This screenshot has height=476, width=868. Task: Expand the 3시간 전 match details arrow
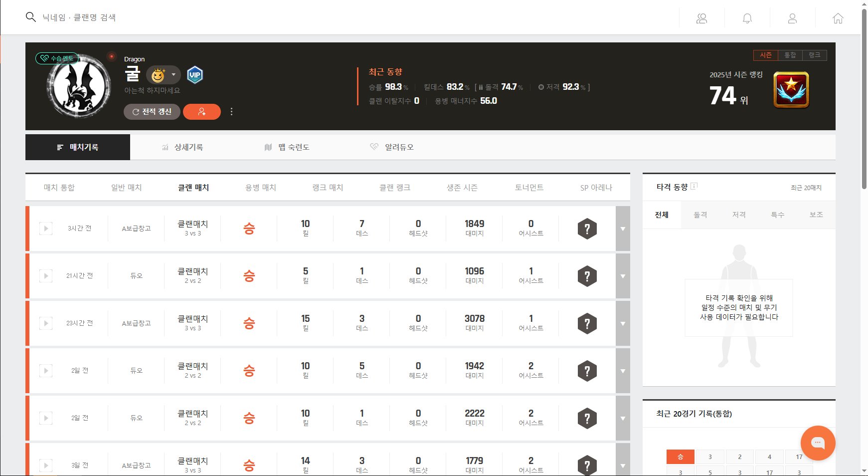click(623, 229)
